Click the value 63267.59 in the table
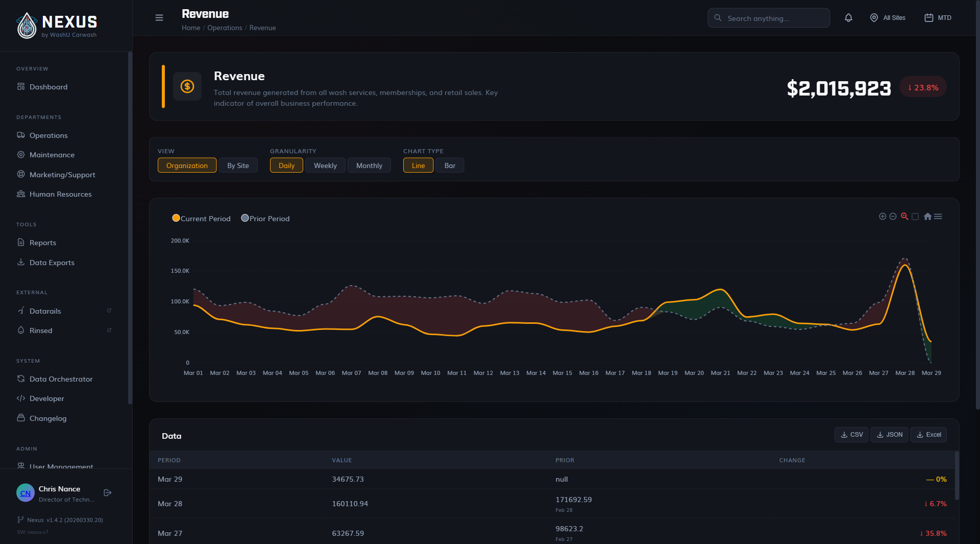980x544 pixels. click(x=348, y=533)
